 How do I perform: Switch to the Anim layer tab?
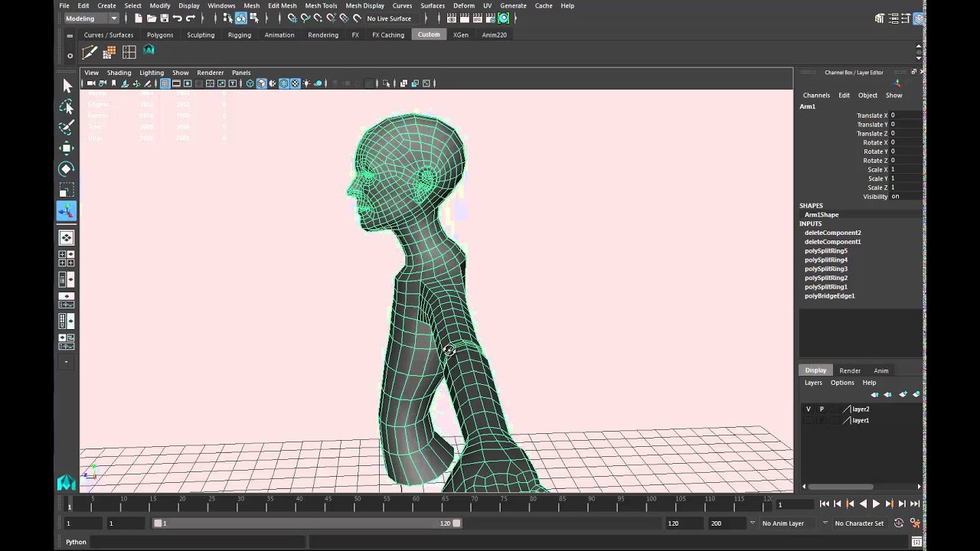pos(881,370)
